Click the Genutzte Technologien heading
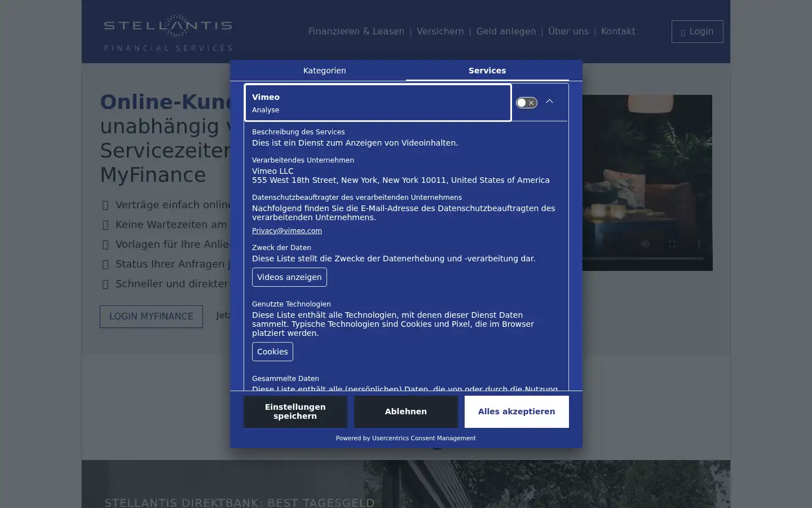Image resolution: width=812 pixels, height=508 pixels. [x=292, y=304]
